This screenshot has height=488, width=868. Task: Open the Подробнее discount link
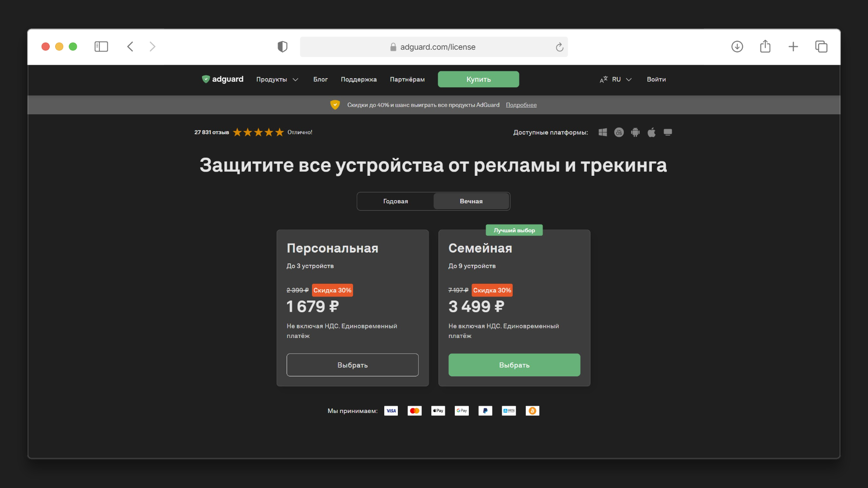coord(521,105)
